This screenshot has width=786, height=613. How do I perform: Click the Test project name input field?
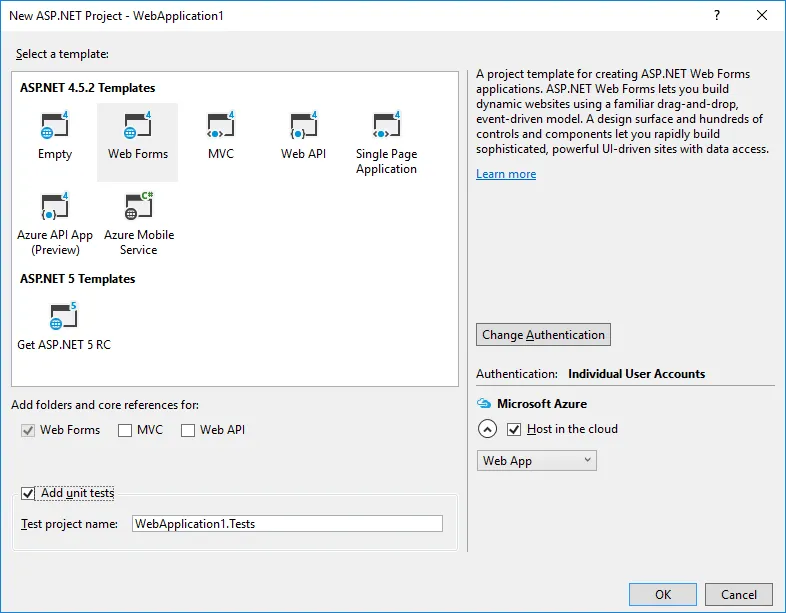[x=287, y=523]
